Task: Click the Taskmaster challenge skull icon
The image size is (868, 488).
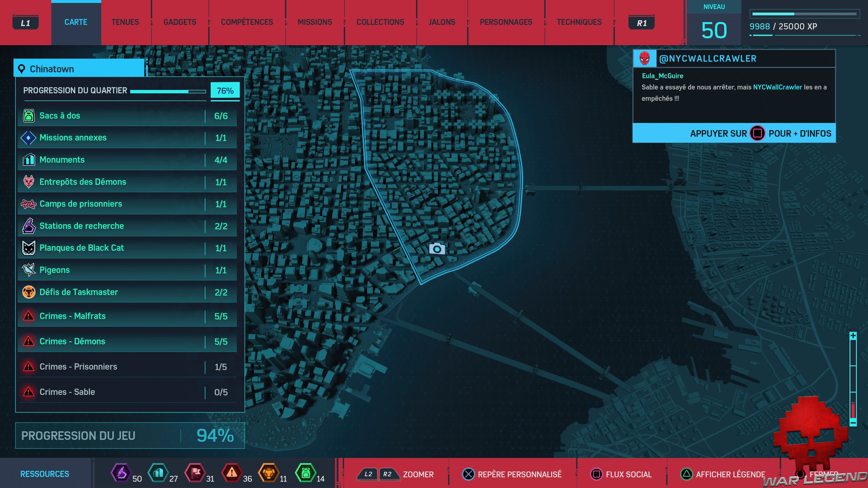Action: (29, 292)
